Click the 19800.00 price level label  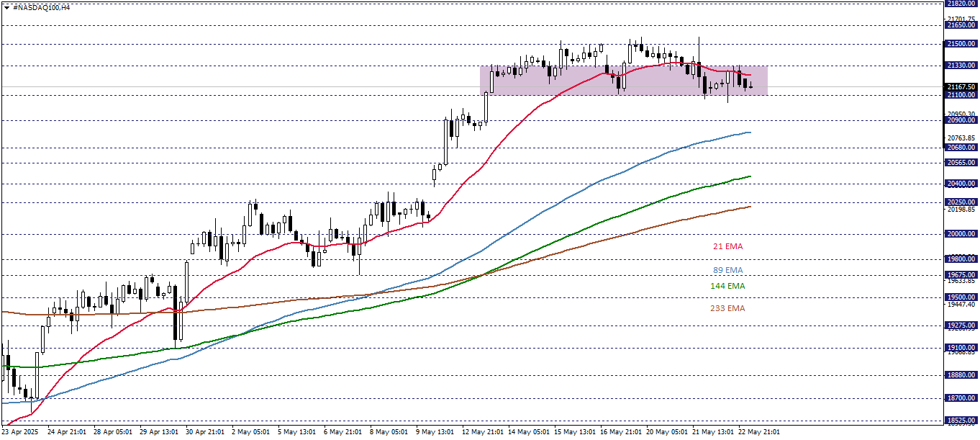tap(961, 259)
